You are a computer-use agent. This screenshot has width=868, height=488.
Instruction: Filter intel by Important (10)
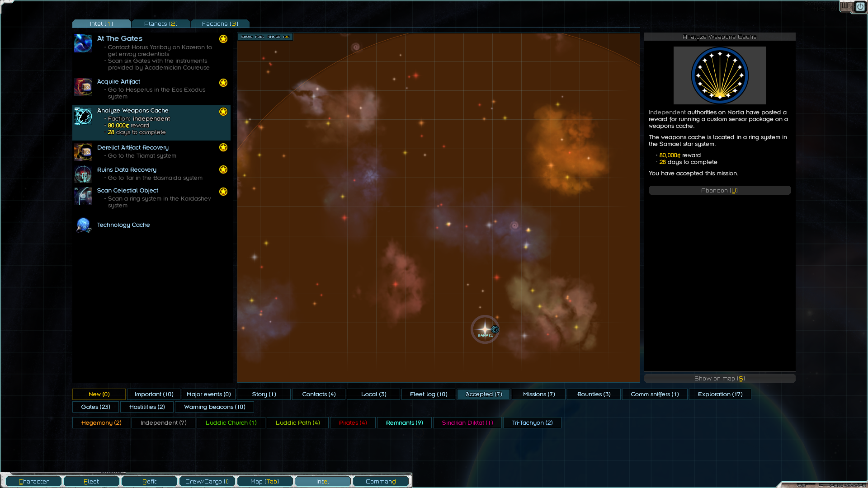[154, 394]
